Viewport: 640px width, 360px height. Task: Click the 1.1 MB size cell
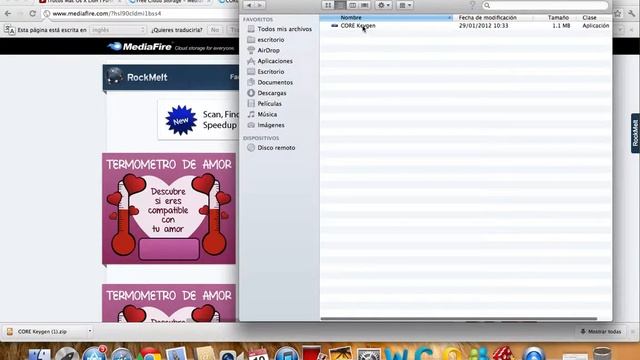pos(561,25)
